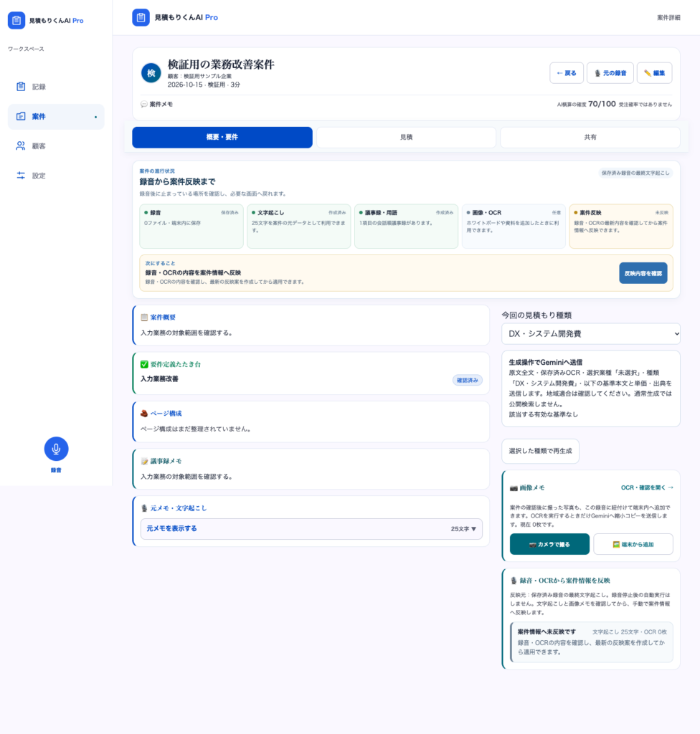The height and width of the screenshot is (734, 700).
Task: Click the 案件詳細 header text
Action: pyautogui.click(x=668, y=18)
